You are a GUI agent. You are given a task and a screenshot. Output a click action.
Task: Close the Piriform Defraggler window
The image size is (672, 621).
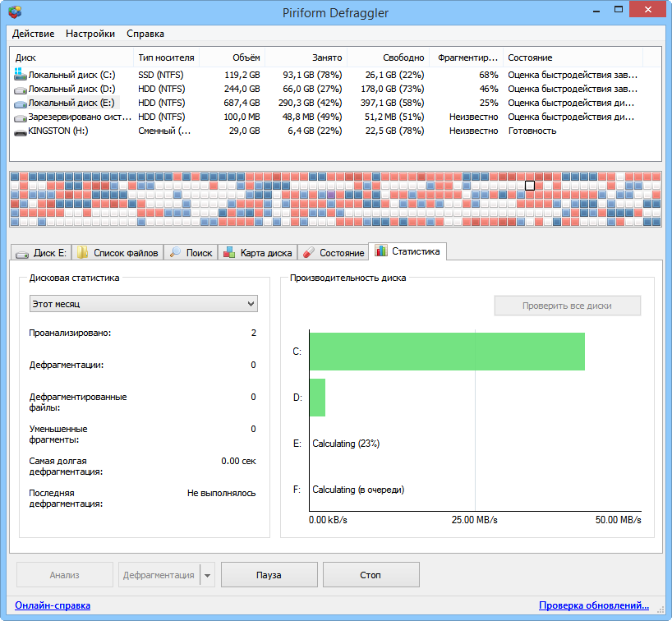point(648,9)
